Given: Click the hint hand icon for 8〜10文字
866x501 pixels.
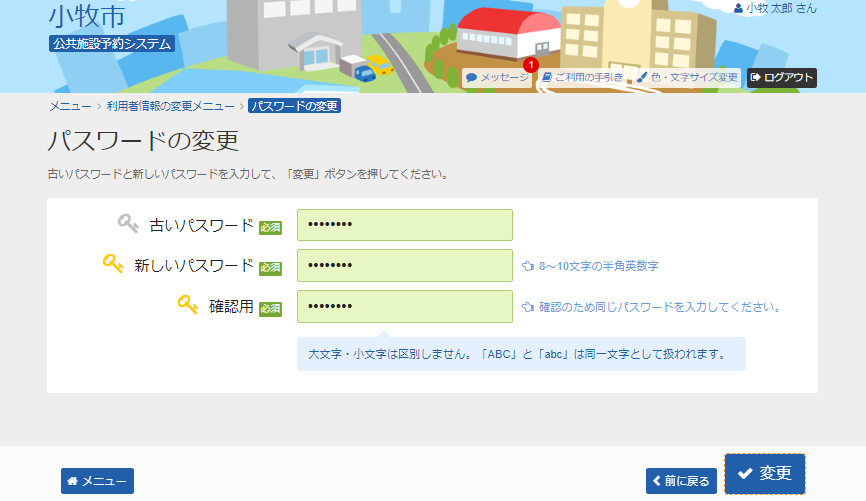Looking at the screenshot, I should click(529, 266).
